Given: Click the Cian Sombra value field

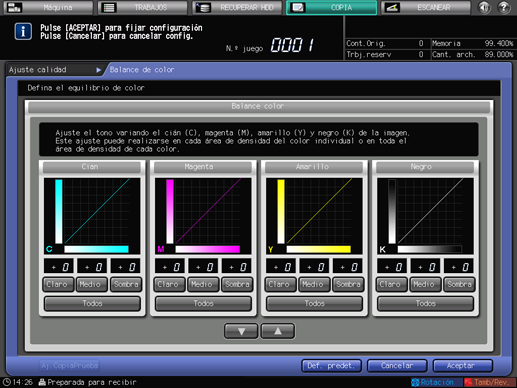Looking at the screenshot, I should pyautogui.click(x=126, y=266).
